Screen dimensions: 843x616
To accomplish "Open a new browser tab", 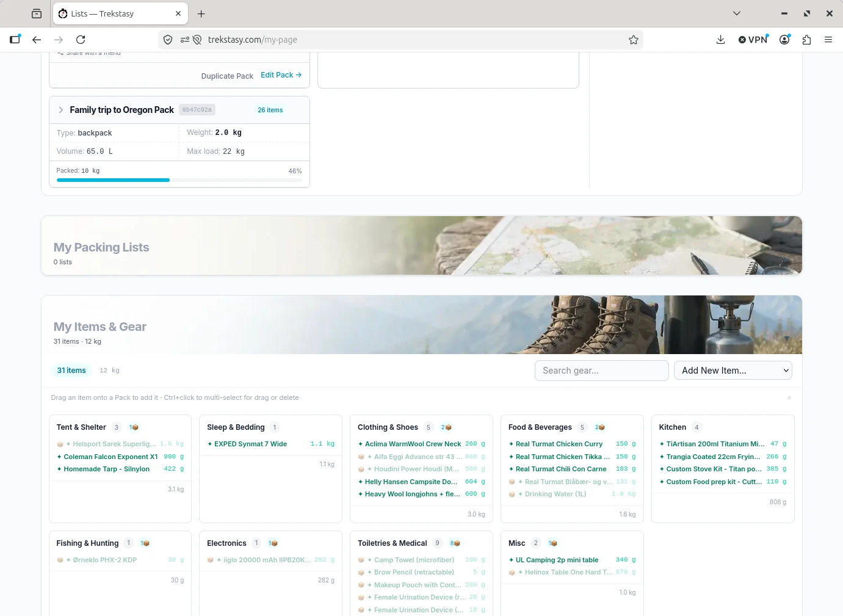I will (x=201, y=13).
